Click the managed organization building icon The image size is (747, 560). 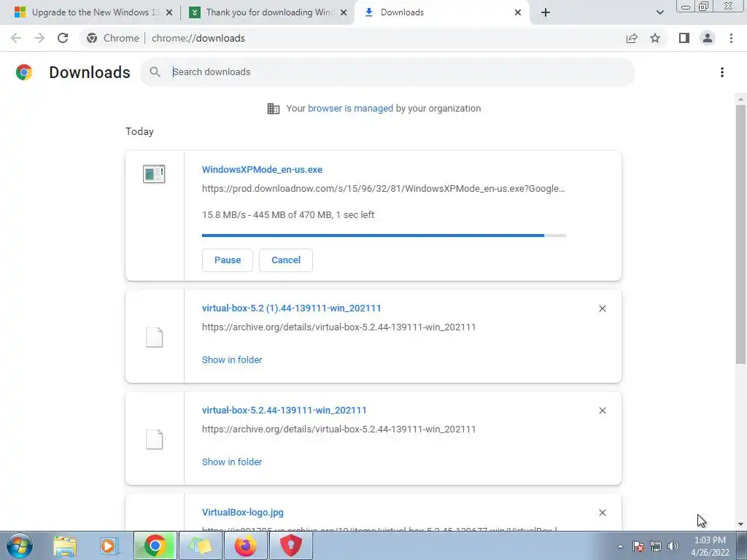tap(274, 109)
